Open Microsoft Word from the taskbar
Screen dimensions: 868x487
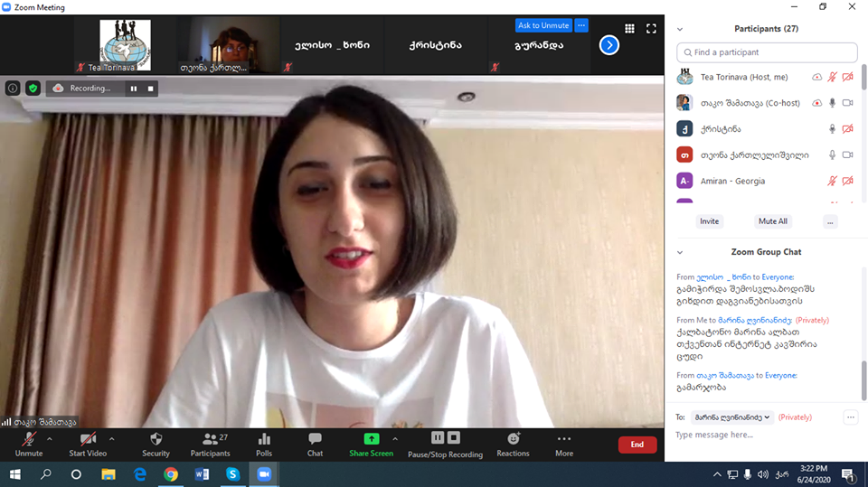202,474
